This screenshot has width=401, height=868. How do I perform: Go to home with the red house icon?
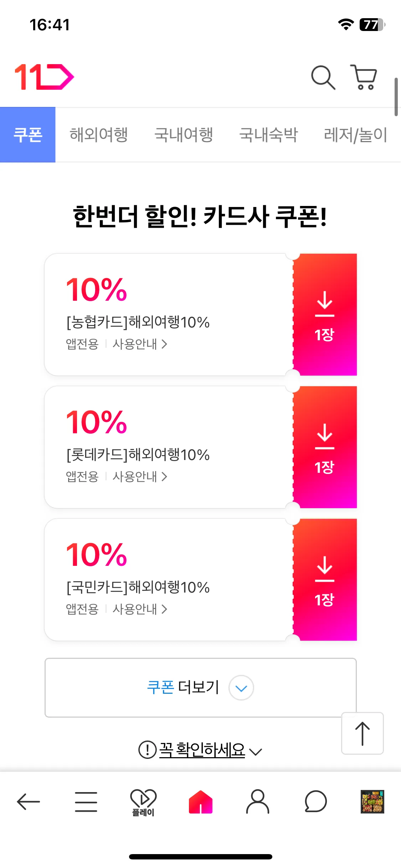[x=201, y=802]
